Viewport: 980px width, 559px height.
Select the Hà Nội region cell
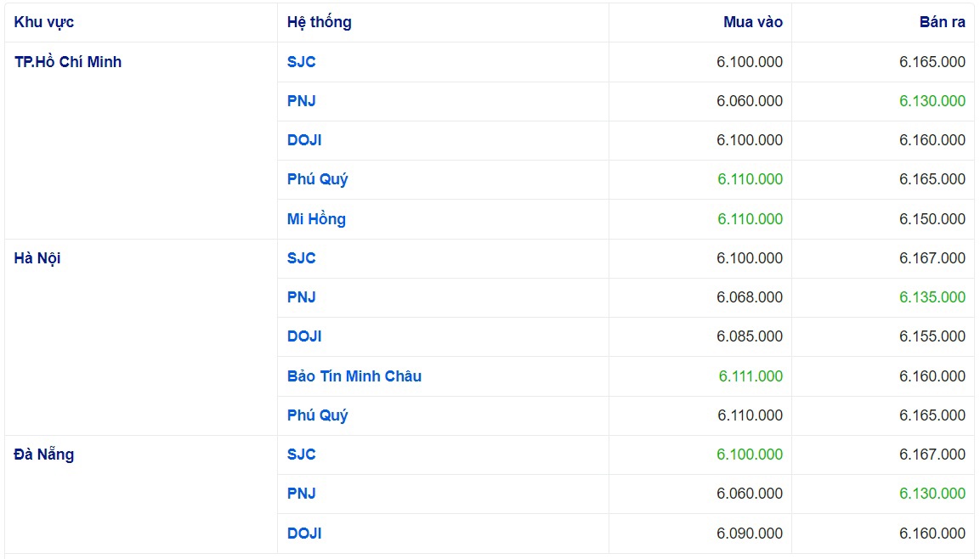click(x=37, y=258)
